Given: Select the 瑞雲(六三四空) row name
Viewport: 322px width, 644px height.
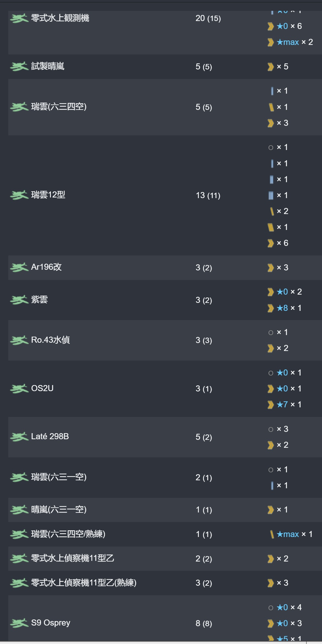Looking at the screenshot, I should (x=59, y=107).
